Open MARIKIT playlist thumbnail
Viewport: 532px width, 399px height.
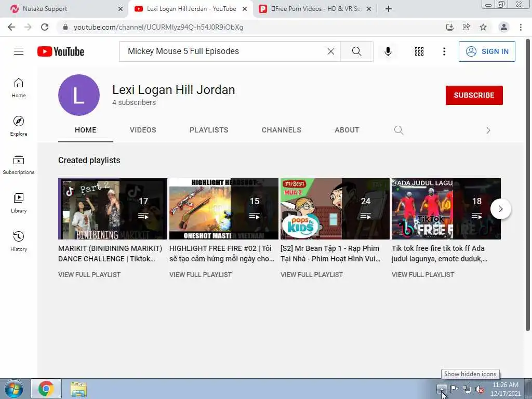(x=113, y=209)
